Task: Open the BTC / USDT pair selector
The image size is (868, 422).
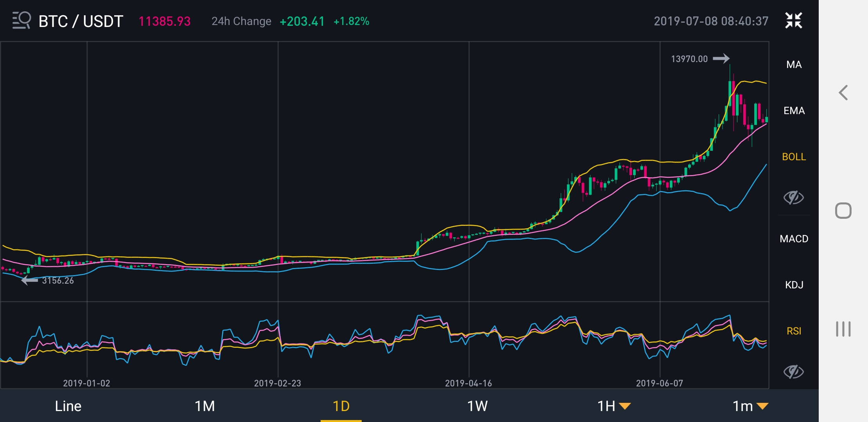Action: click(x=81, y=21)
